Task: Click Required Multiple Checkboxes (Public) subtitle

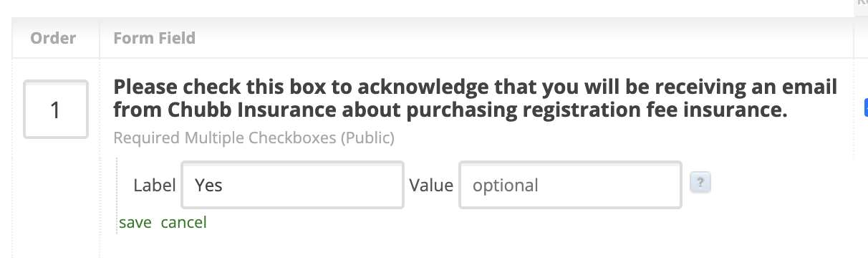Action: coord(254,137)
